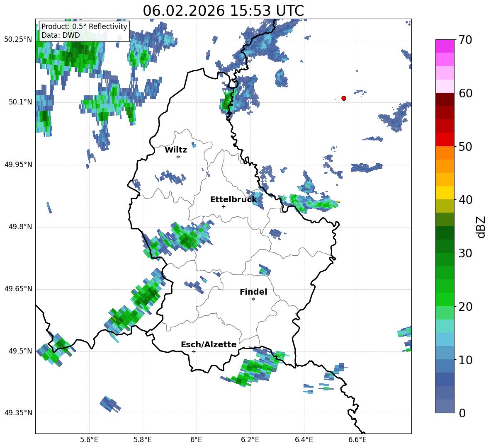
Task: Pick the orange swatch just below 50 dBZ
Action: [445, 153]
